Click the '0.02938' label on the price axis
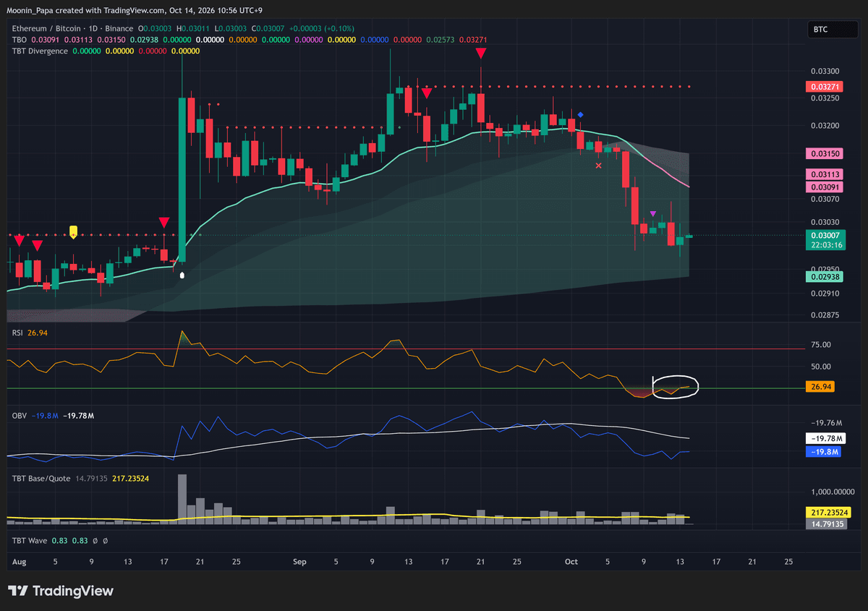 pos(825,277)
